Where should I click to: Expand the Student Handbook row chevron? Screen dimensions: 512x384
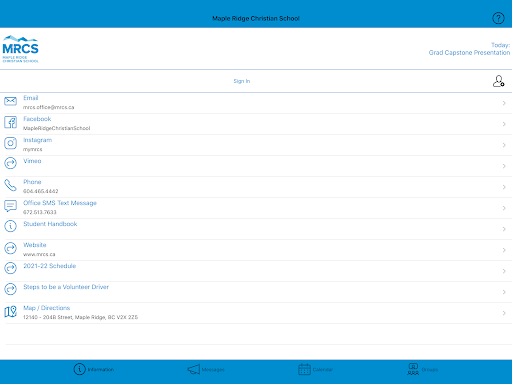504,229
